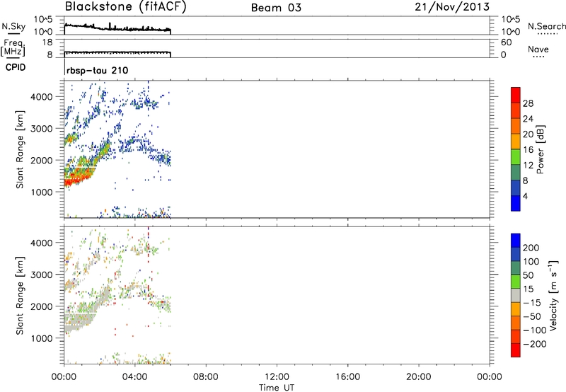The image size is (566, 392).
Task: Click the "CPID" row label
Action: (15, 67)
